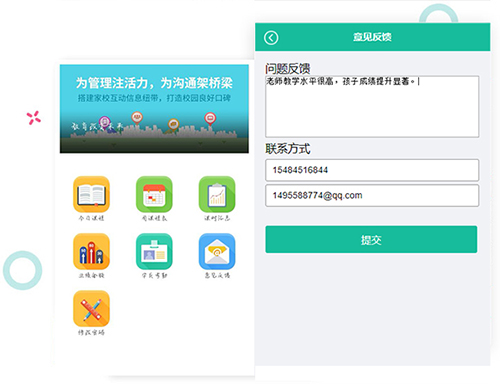Open the clipboard chart summary icon
500x384 pixels.
pos(217,194)
